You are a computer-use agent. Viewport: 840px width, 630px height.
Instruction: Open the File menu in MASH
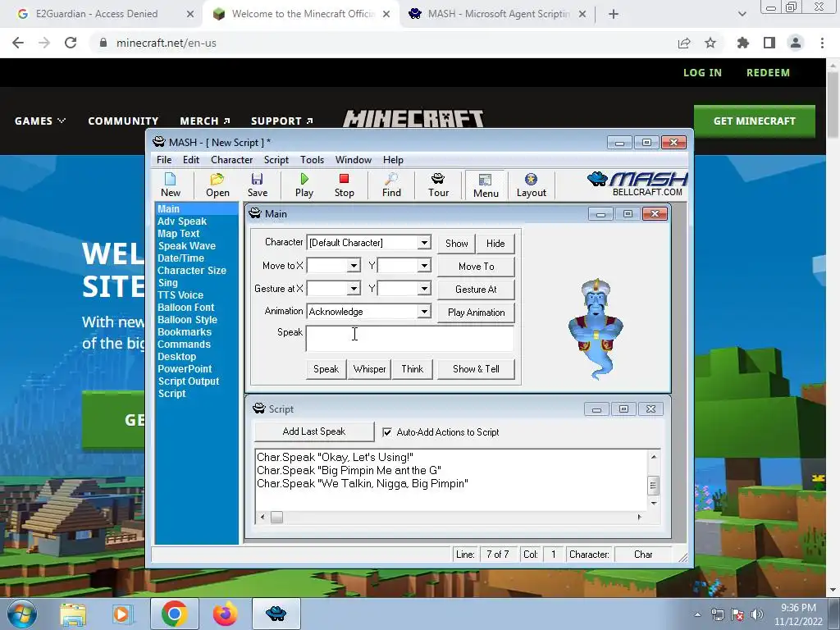point(164,160)
